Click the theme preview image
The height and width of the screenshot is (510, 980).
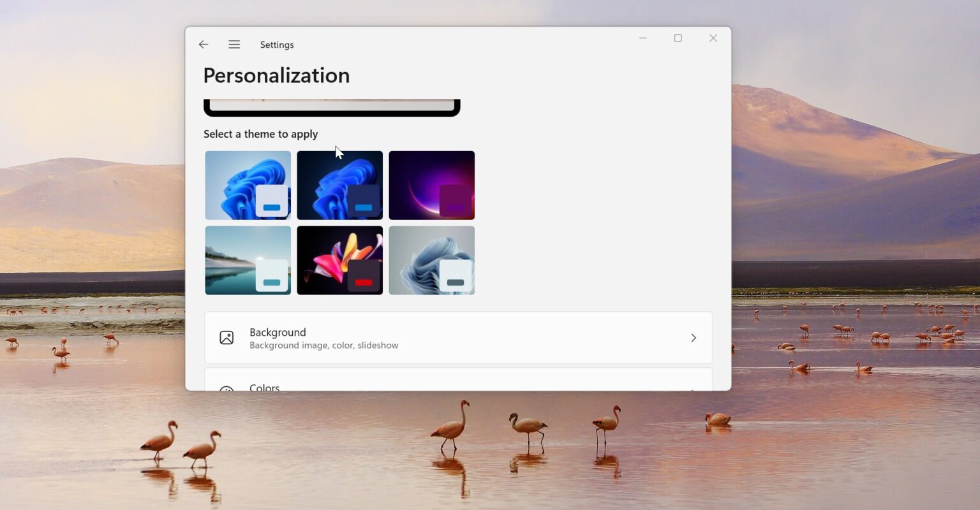click(332, 106)
